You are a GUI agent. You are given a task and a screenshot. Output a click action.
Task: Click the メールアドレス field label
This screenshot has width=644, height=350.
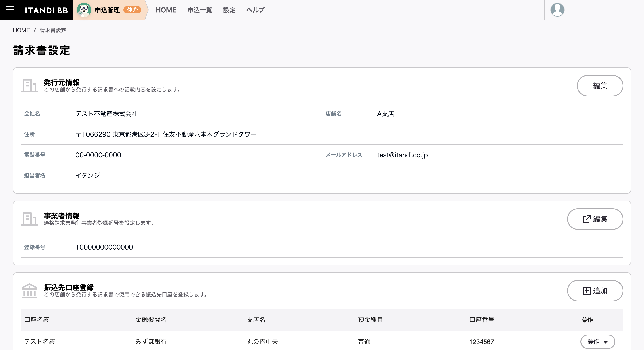[x=344, y=155]
